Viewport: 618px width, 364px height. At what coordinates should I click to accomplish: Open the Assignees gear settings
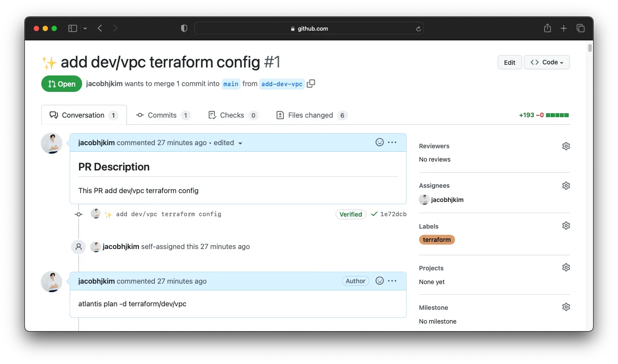(566, 186)
